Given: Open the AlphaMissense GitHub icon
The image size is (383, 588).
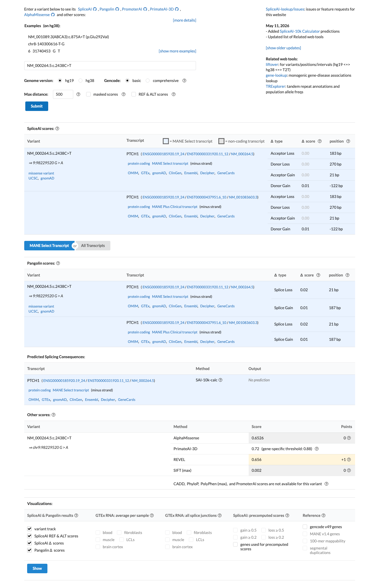Looking at the screenshot, I should pyautogui.click(x=53, y=15).
